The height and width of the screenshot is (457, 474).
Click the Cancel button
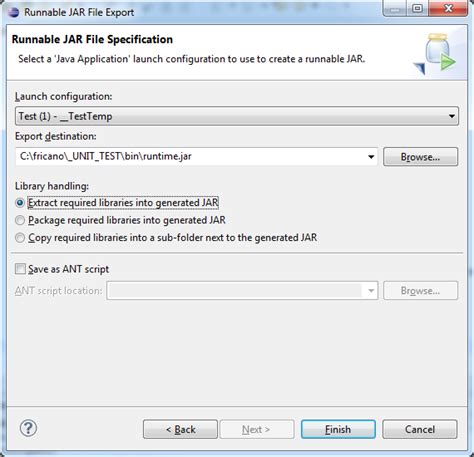click(420, 429)
